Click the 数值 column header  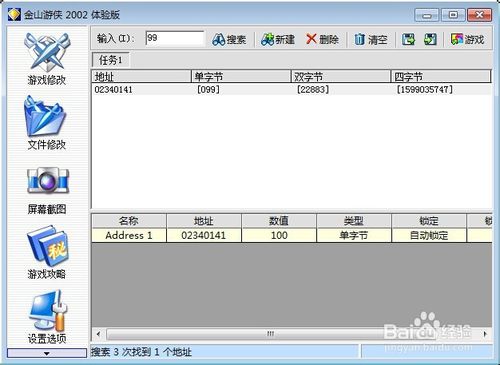[x=279, y=221]
